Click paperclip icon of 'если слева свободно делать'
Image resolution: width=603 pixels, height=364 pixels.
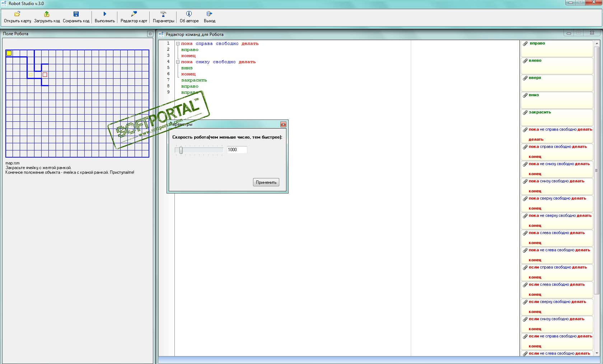point(525,285)
